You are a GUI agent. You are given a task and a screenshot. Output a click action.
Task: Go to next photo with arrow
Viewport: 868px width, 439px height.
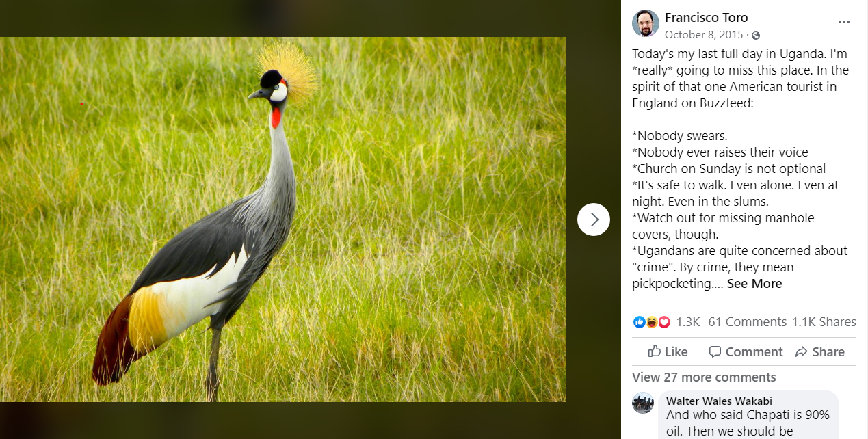(x=594, y=219)
